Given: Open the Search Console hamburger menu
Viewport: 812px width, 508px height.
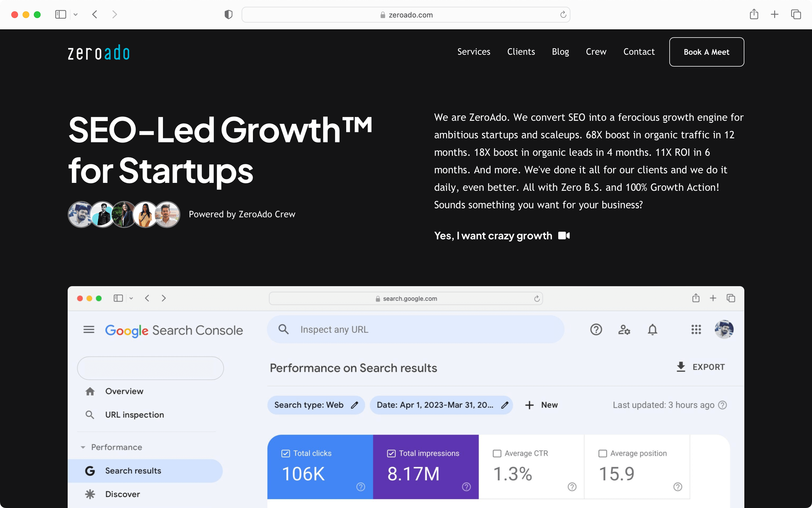Looking at the screenshot, I should [89, 330].
